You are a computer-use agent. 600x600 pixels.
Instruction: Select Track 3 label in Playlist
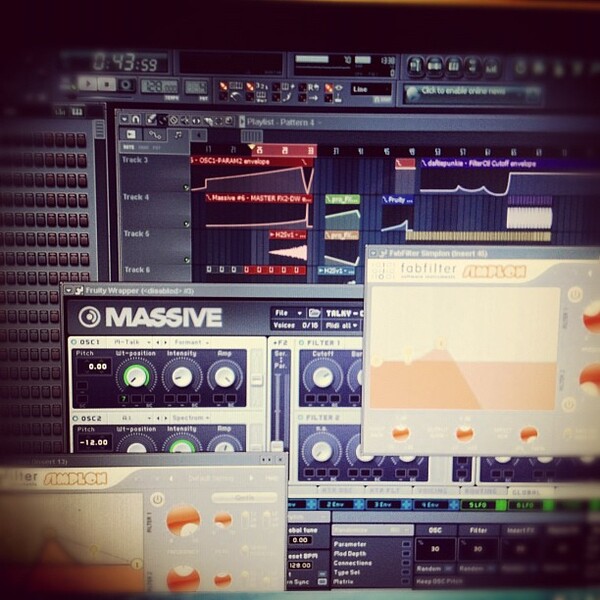point(135,160)
